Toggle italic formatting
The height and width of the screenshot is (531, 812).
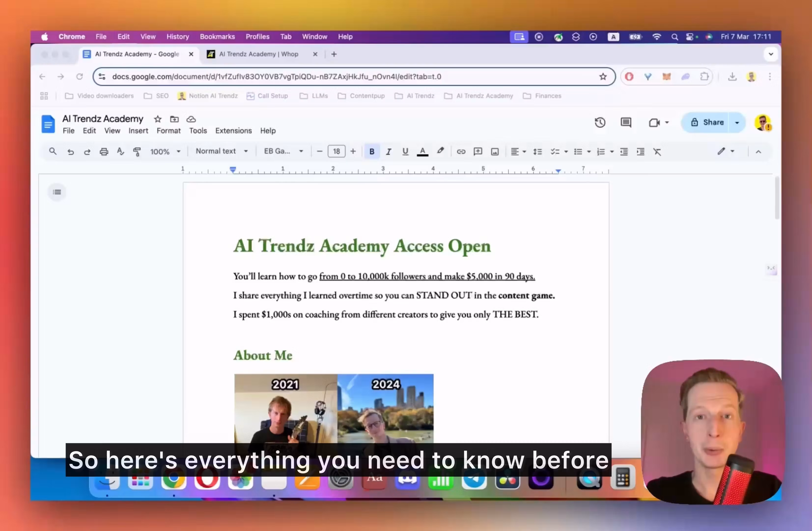click(x=389, y=151)
